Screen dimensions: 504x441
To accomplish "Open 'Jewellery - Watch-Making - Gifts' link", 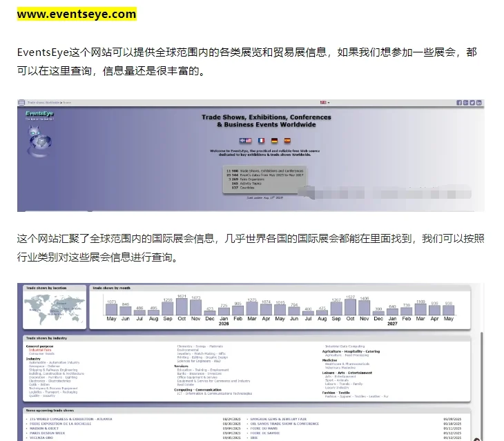I will [202, 353].
